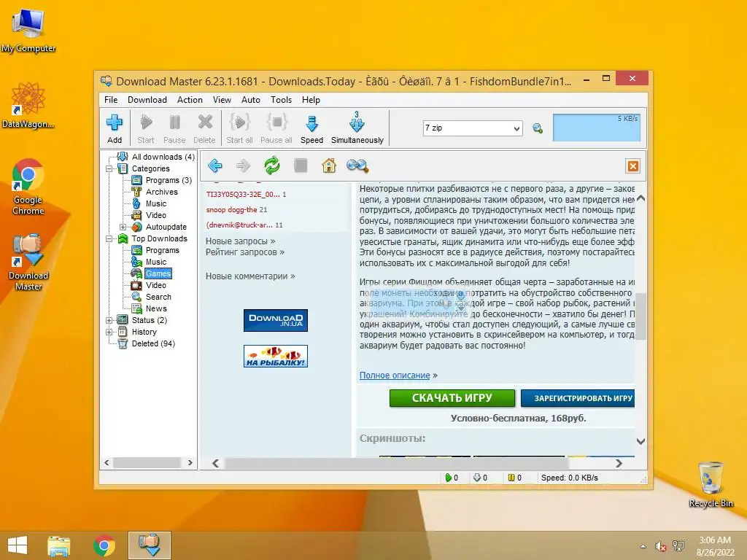Expand the Status (2) tree node
The height and width of the screenshot is (560, 747).
(x=109, y=321)
